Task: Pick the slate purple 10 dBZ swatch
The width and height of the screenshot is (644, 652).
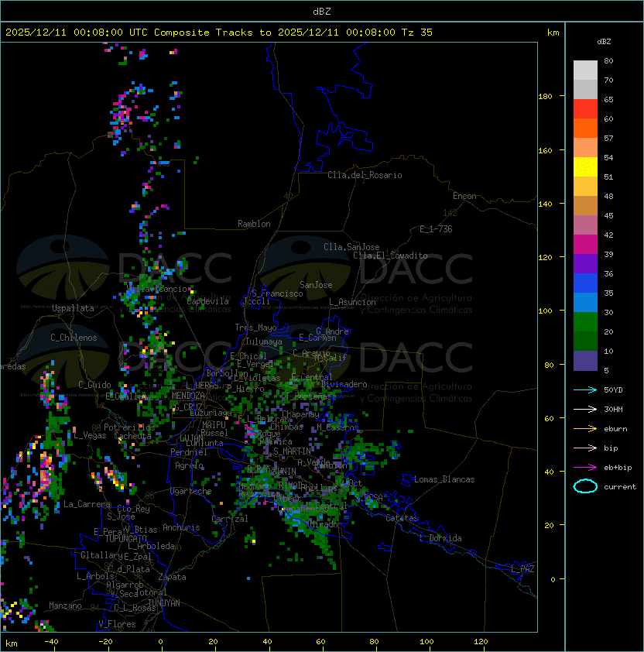Action: point(585,361)
